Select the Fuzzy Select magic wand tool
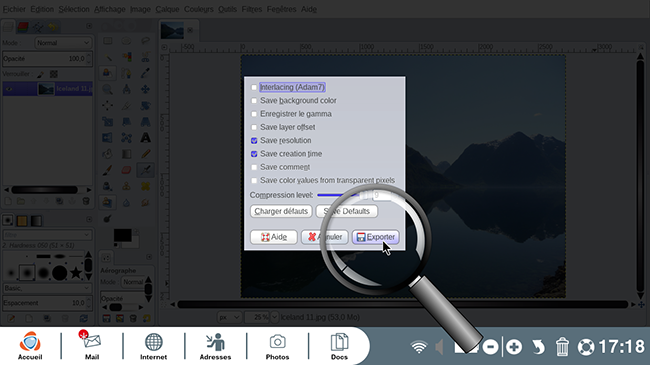The height and width of the screenshot is (365, 650). pyautogui.click(x=108, y=57)
